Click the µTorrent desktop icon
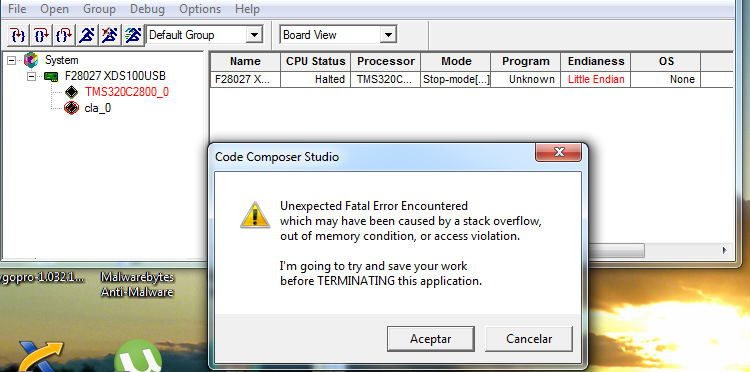Viewport: 750px width, 372px height. pyautogui.click(x=139, y=356)
